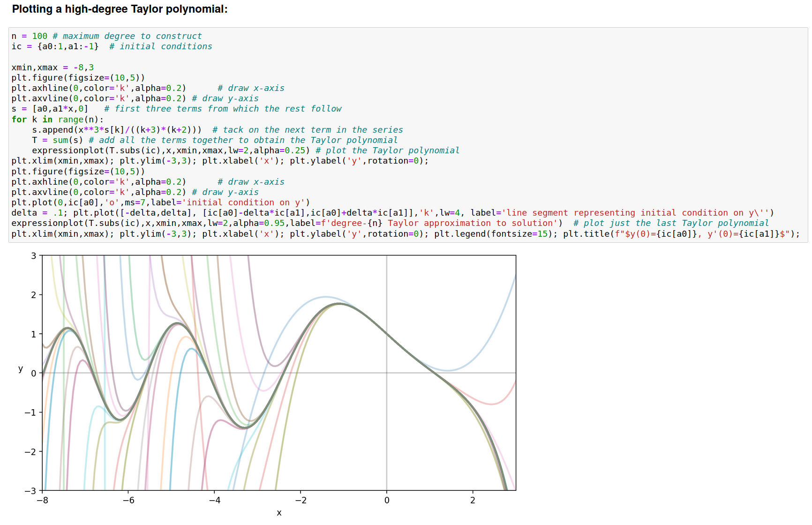Click the plot's x-axis label 'x'
The height and width of the screenshot is (525, 812).
pos(279,513)
